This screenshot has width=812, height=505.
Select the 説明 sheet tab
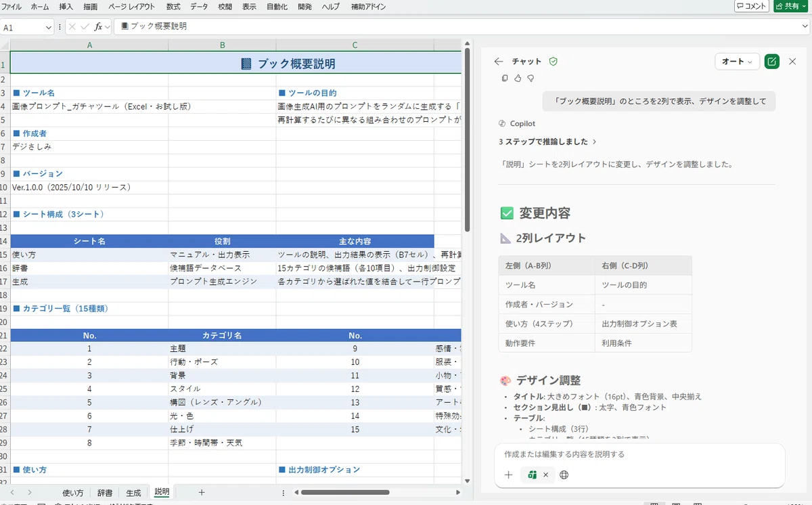tap(162, 492)
